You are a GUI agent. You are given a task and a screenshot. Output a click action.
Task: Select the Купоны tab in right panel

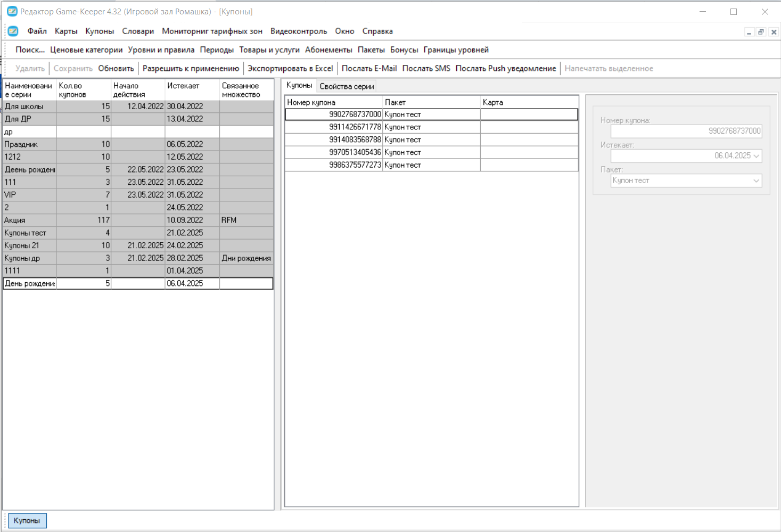299,85
